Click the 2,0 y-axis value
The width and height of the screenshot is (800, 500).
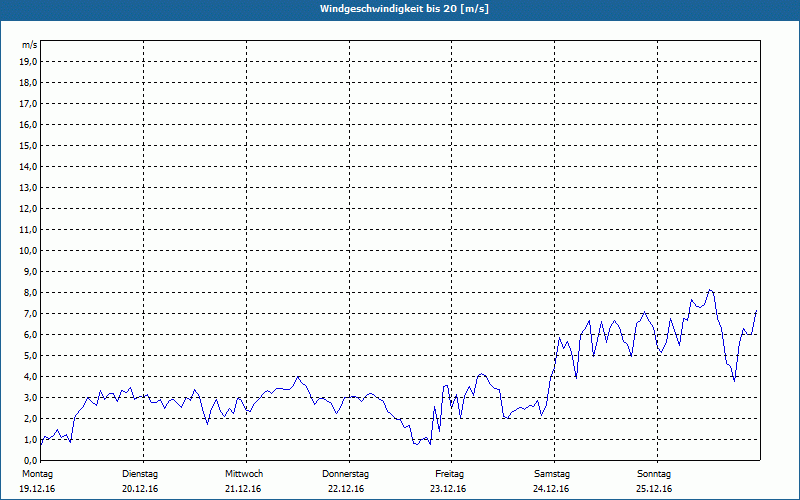pos(30,418)
